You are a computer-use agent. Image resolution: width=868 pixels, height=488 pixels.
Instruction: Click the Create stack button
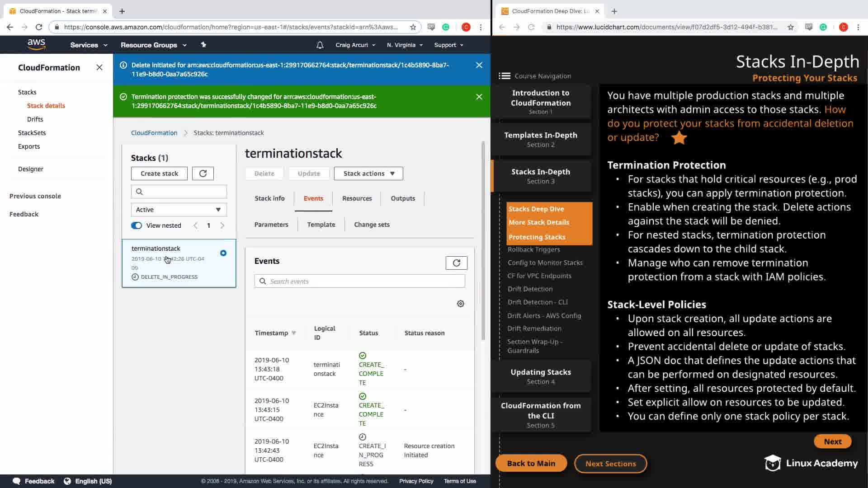tap(159, 174)
